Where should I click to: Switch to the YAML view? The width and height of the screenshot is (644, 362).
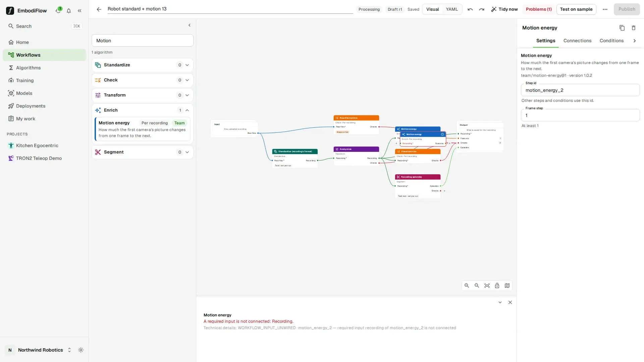(452, 9)
